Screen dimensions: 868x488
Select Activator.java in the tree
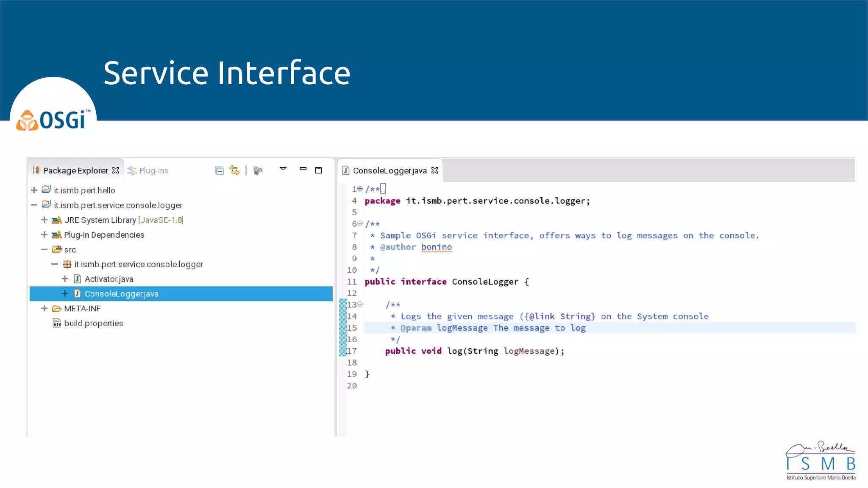[109, 279]
